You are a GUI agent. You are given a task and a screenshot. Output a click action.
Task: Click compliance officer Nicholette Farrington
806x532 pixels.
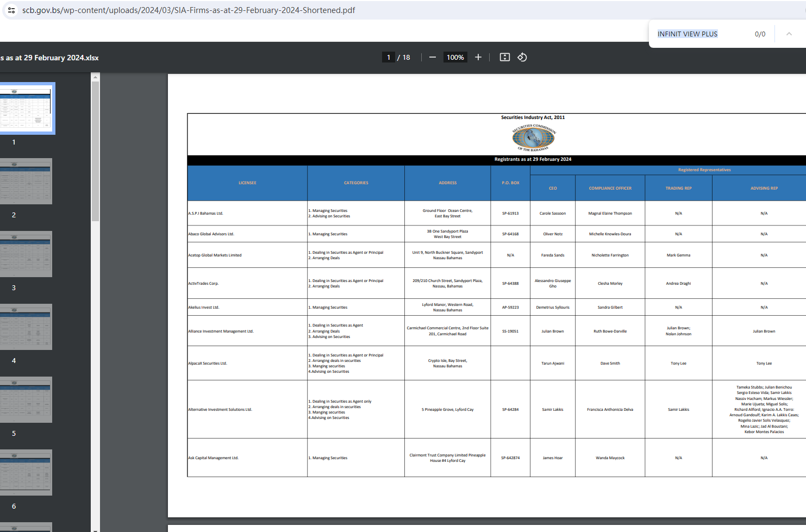pyautogui.click(x=610, y=255)
